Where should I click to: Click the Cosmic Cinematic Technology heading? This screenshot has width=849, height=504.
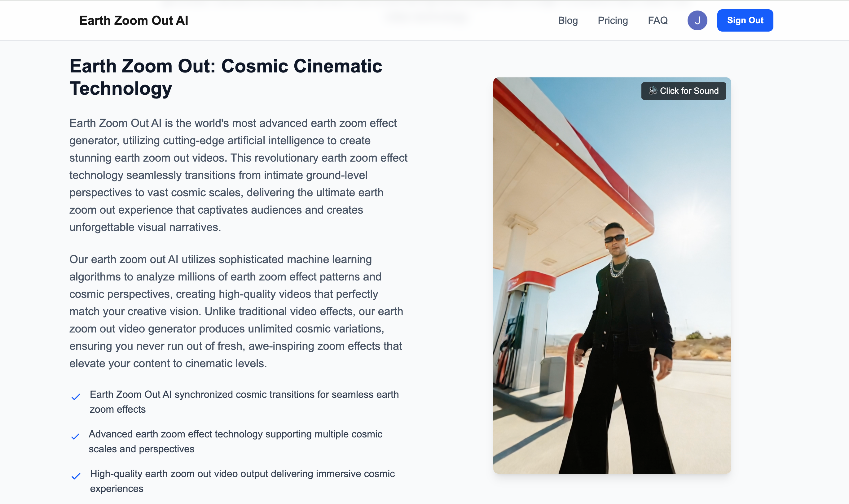(x=226, y=77)
